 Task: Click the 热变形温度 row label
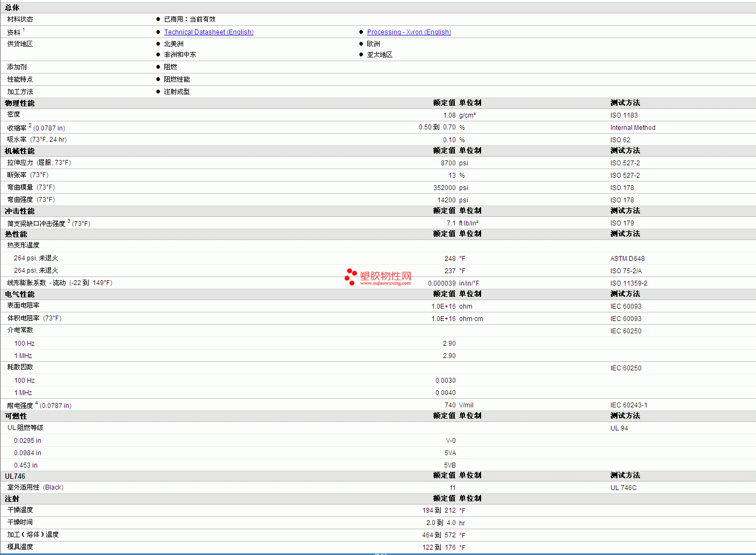24,245
